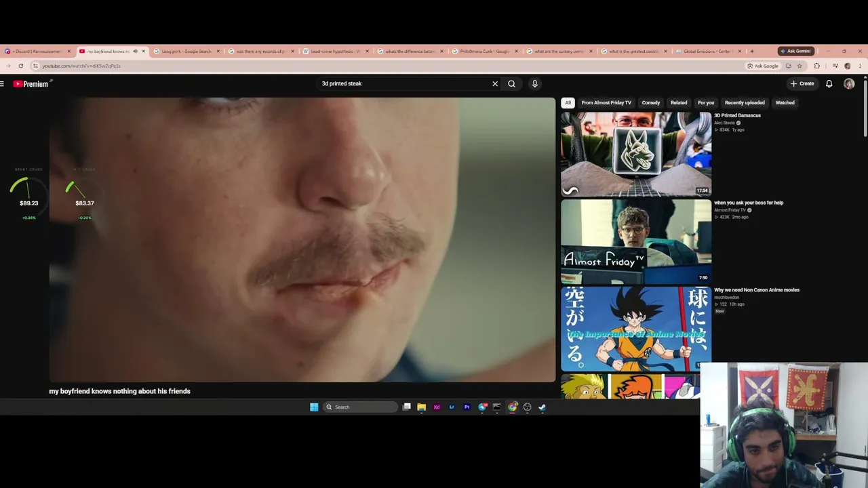This screenshot has height=488, width=868.
Task: Select the 'All' filter chip
Action: [568, 103]
